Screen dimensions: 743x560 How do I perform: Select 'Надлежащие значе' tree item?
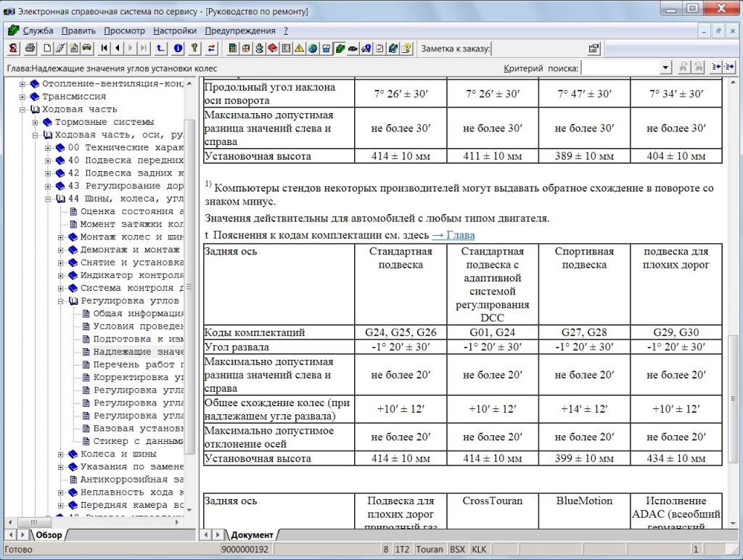click(139, 352)
